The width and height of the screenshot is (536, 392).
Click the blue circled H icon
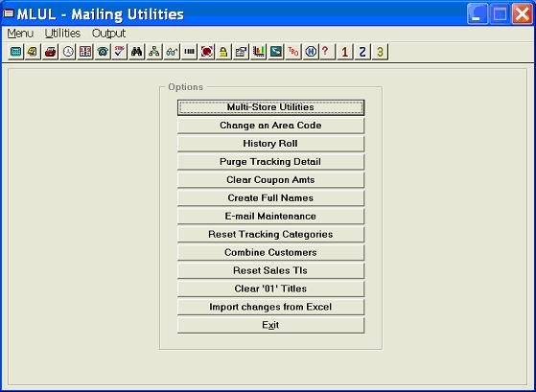[x=311, y=52]
